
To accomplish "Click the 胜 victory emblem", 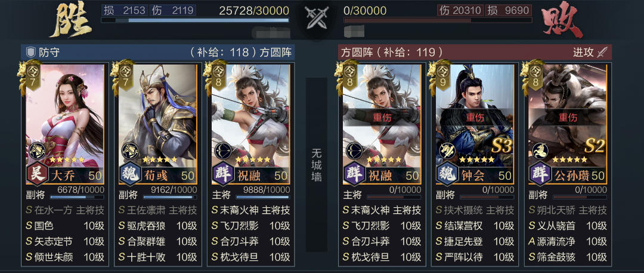I will point(70,22).
